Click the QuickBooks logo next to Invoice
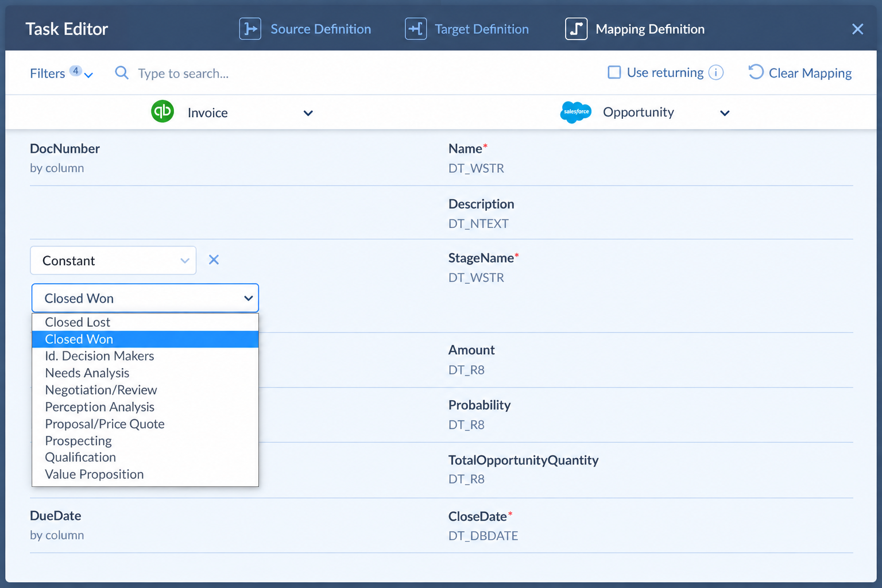 coord(163,111)
